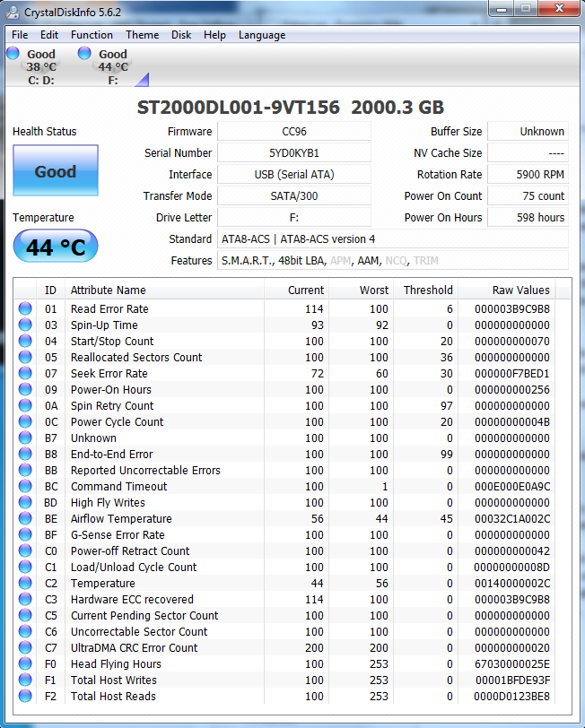This screenshot has width=585, height=728.
Task: Click status orb for Spin-Up Time
Action: [x=25, y=325]
